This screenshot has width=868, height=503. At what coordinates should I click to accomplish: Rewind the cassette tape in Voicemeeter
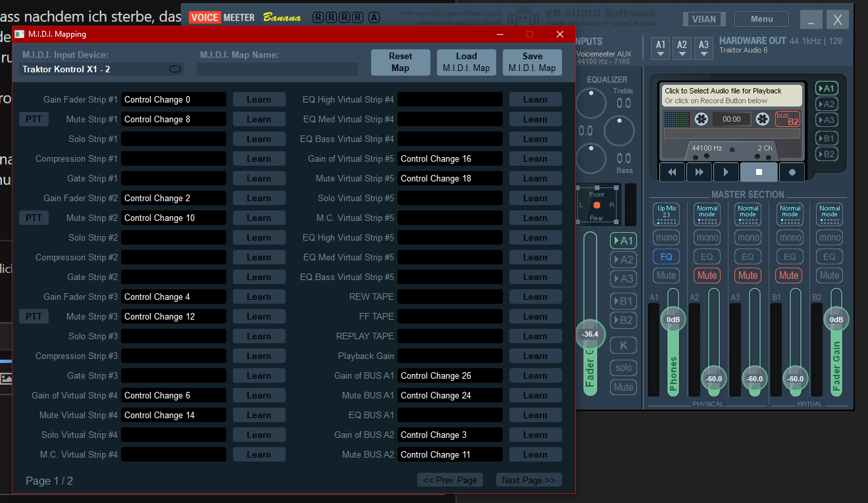click(672, 172)
